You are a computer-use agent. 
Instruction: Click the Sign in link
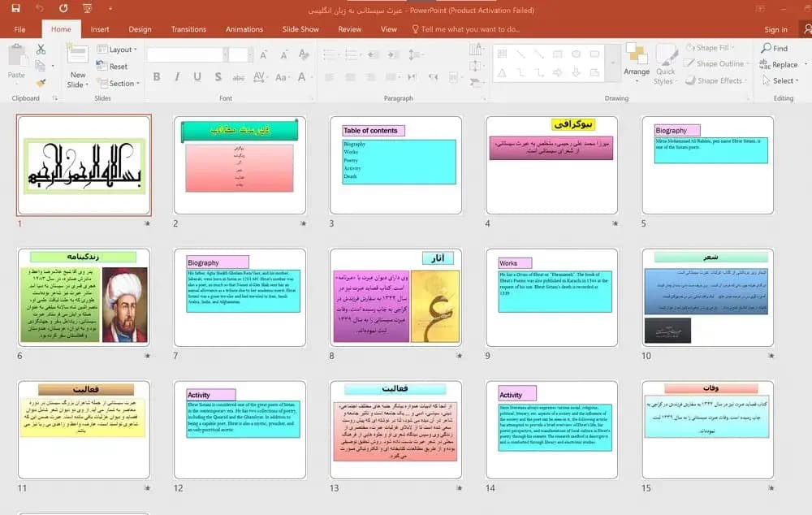[775, 29]
